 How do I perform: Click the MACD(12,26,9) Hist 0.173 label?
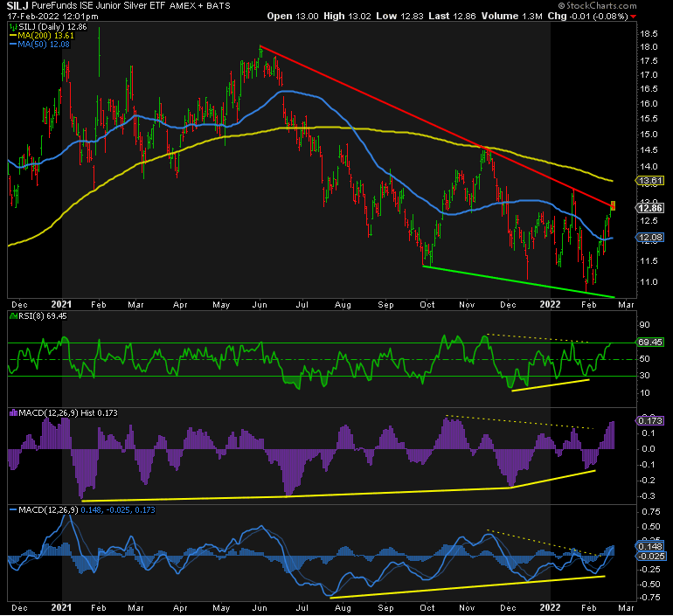point(68,413)
